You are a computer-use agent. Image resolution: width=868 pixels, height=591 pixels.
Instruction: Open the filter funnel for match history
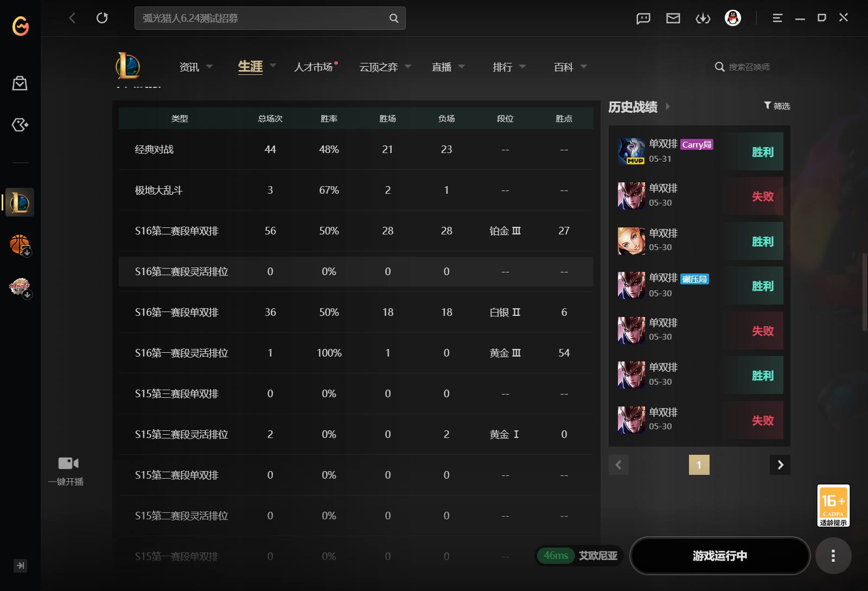[x=768, y=105]
